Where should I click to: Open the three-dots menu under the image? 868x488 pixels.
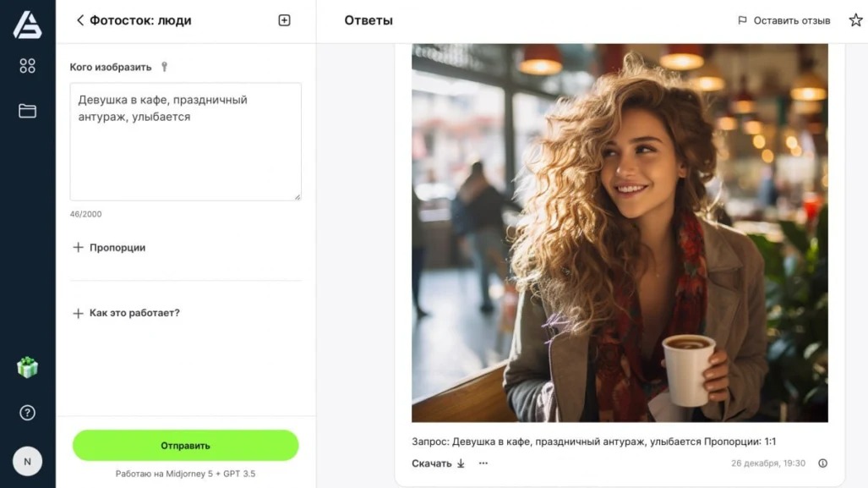(x=483, y=463)
